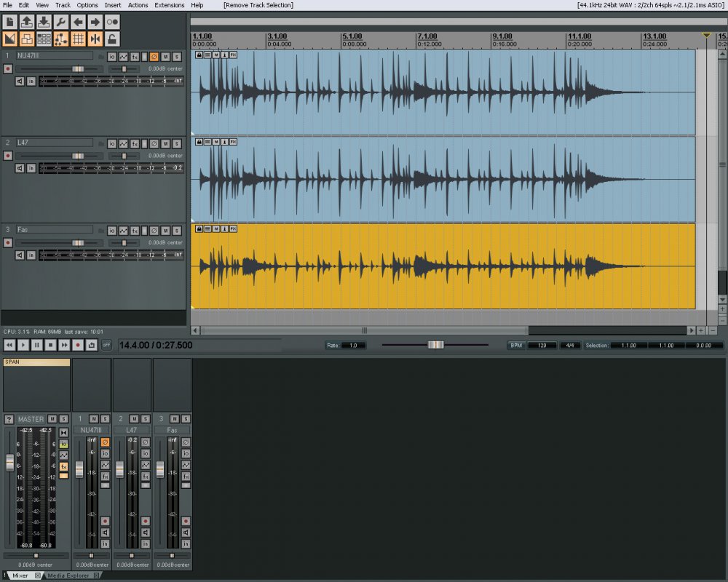
Task: Redo with the right arrow toolbar icon
Action: click(x=95, y=22)
